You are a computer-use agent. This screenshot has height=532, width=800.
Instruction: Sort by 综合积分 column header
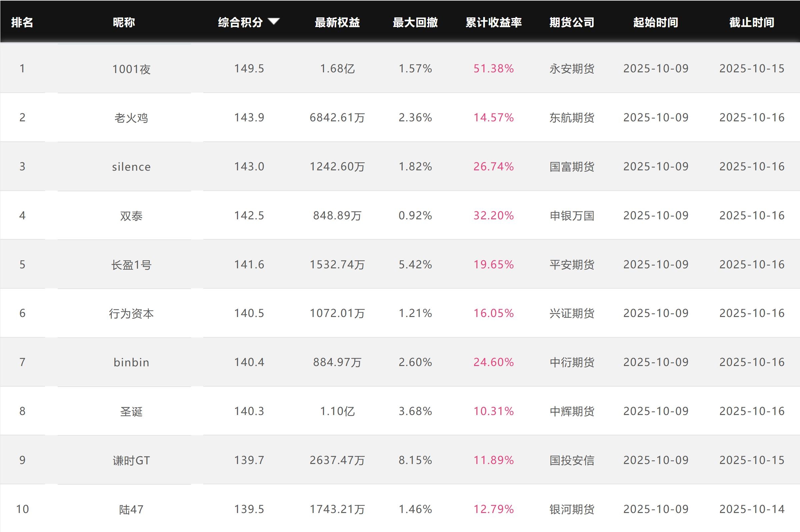point(240,22)
